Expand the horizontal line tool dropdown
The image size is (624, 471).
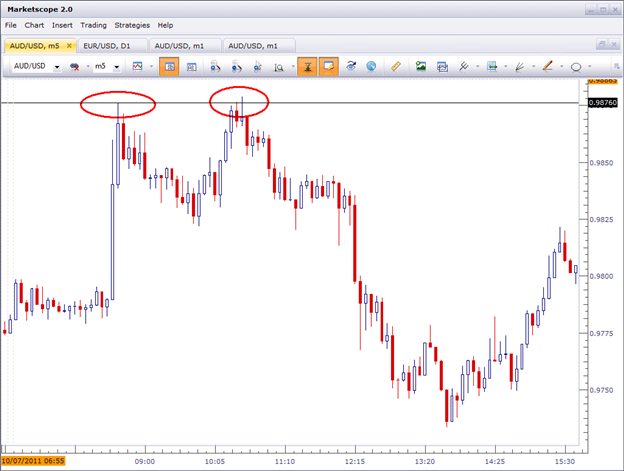coord(506,66)
